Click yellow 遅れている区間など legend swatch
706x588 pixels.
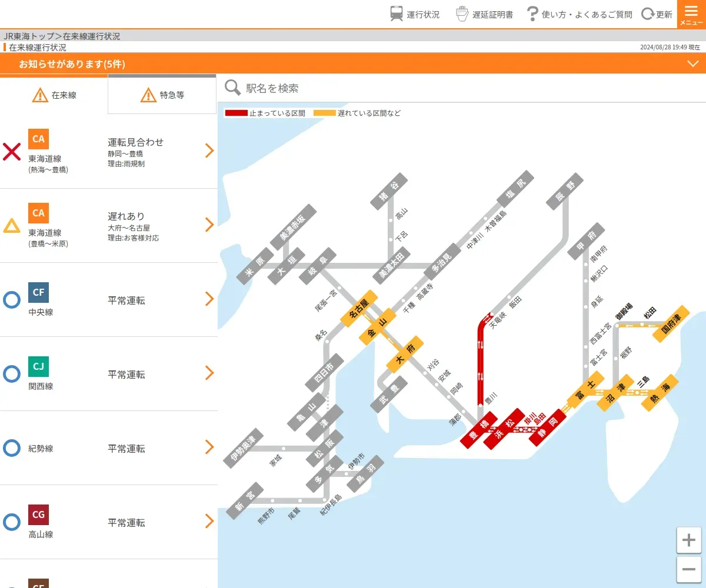pyautogui.click(x=325, y=113)
